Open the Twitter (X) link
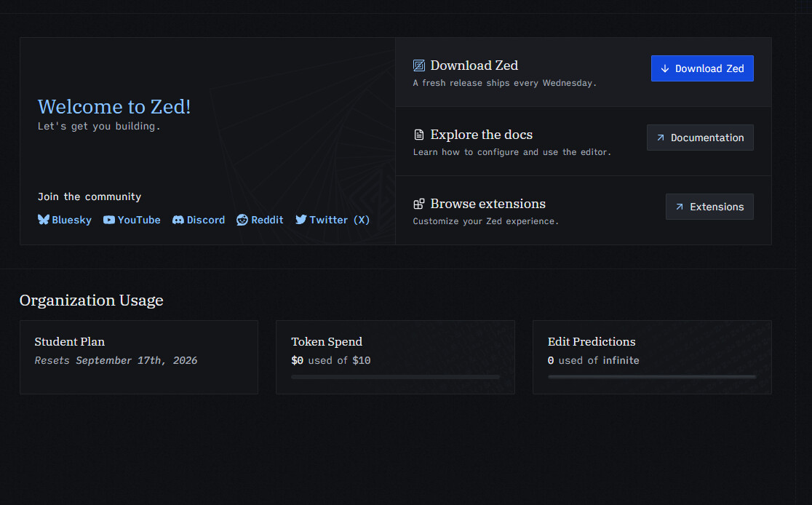Viewport: 812px width, 505px height. pyautogui.click(x=339, y=220)
